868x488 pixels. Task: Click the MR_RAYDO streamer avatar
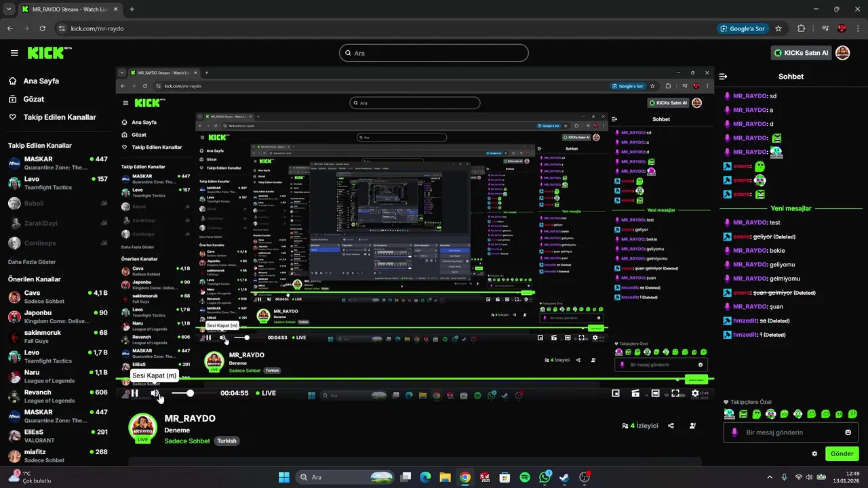[x=142, y=428]
